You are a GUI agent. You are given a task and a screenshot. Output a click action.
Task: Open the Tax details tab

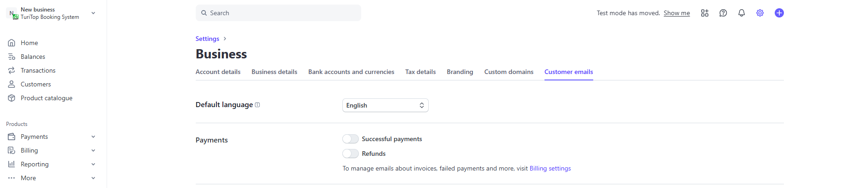(x=420, y=72)
